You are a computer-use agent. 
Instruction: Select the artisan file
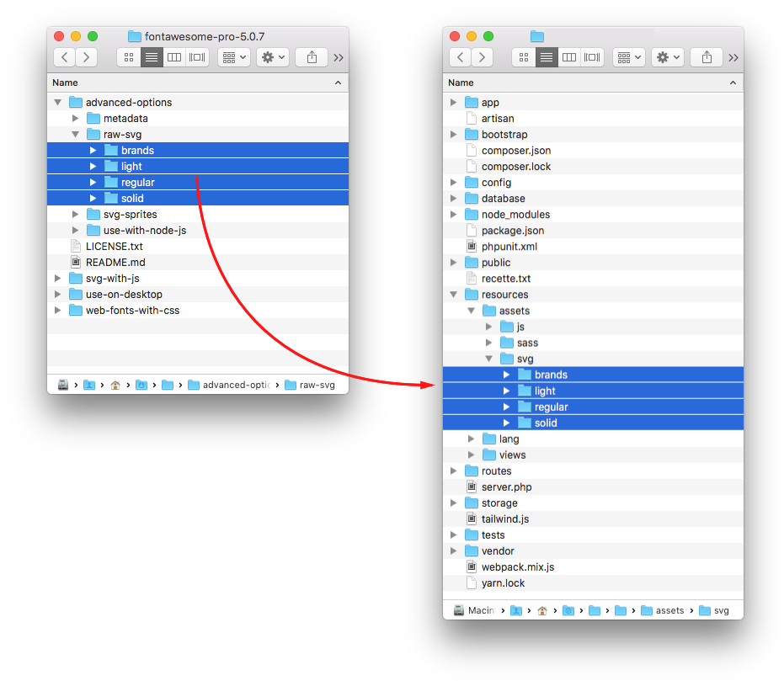click(x=593, y=119)
